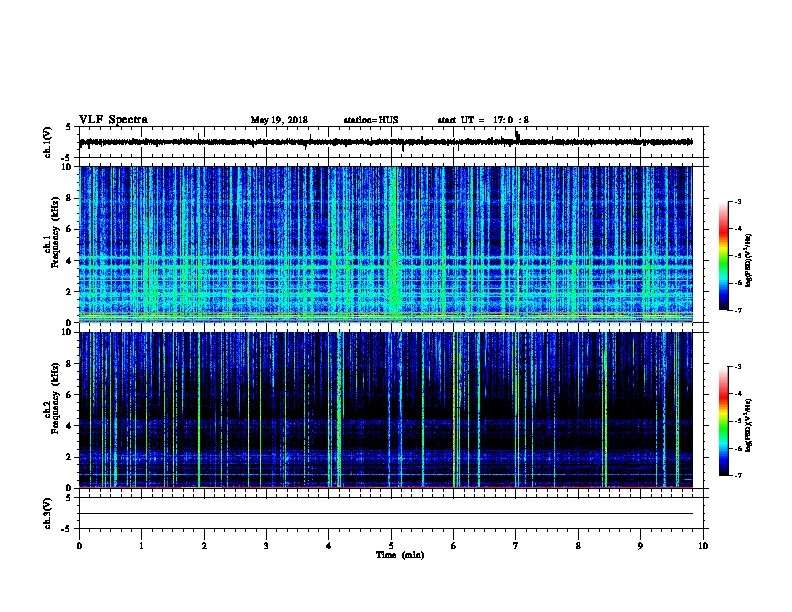Click time axis tick label "7"
Screen dimensions: 792x612
516,546
